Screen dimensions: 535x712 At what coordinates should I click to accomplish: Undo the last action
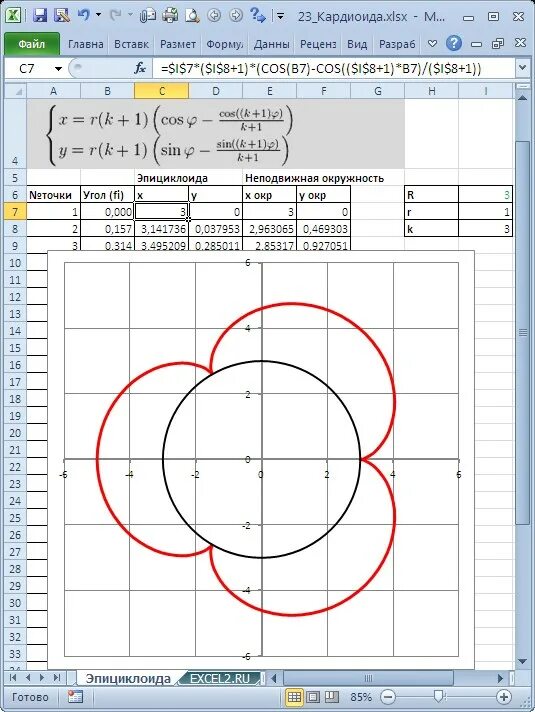coord(84,16)
